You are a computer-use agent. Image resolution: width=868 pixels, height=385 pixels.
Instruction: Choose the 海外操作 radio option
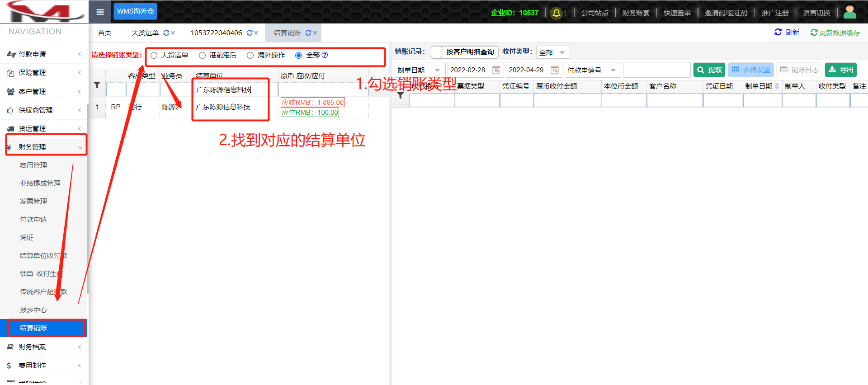point(250,55)
